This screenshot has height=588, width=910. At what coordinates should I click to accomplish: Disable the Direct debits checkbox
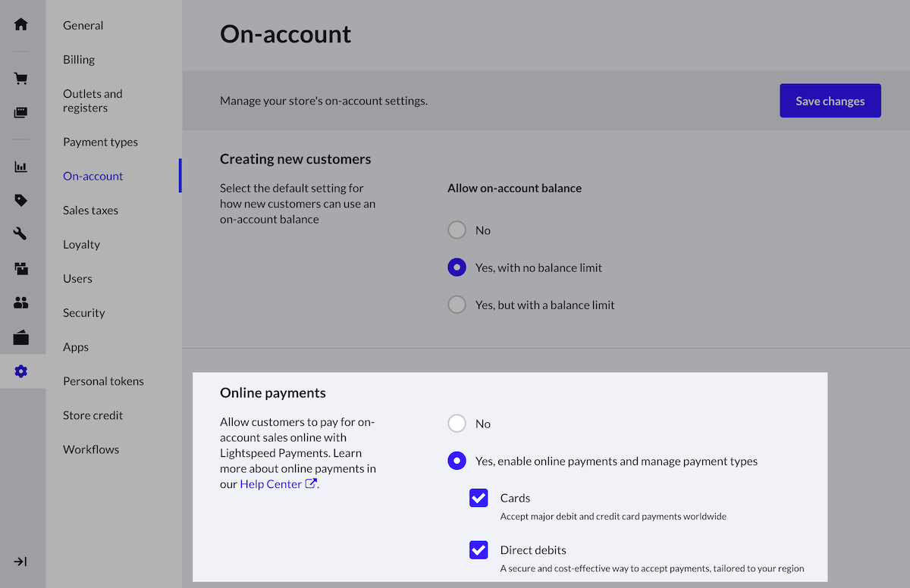click(x=479, y=550)
